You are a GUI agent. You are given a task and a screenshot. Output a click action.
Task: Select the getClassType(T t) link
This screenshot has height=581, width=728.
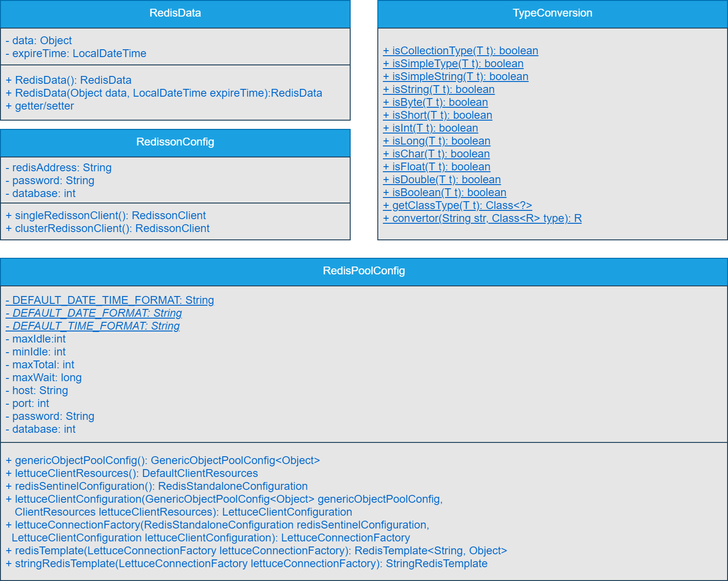[457, 206]
